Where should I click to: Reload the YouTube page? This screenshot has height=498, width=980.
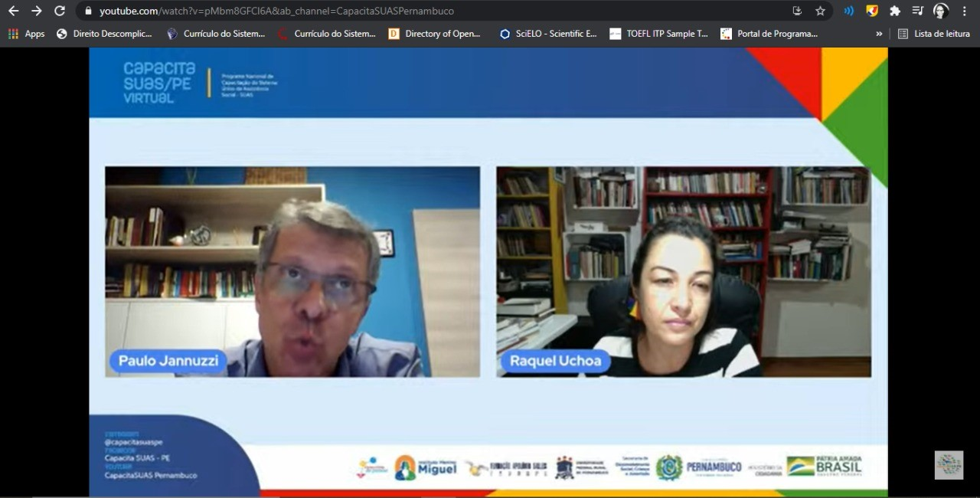click(60, 11)
